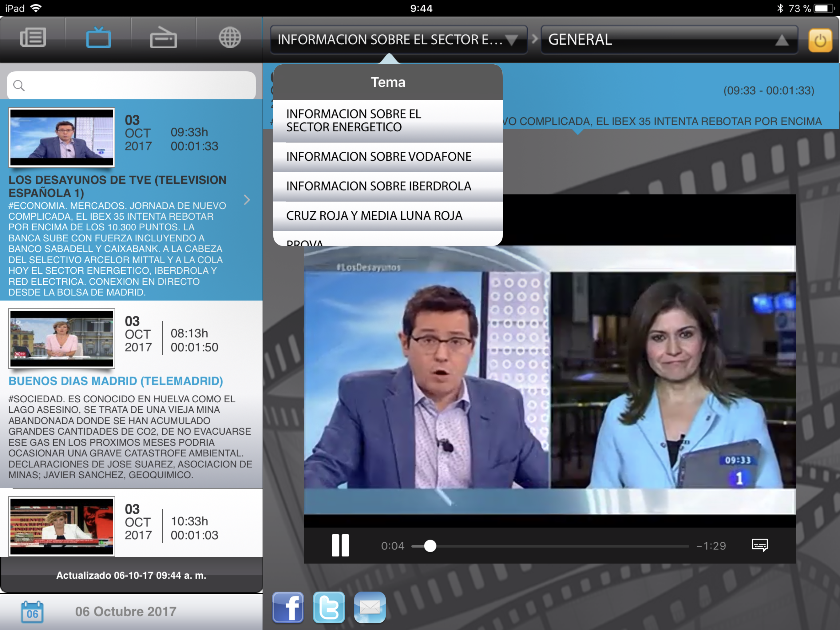This screenshot has height=630, width=840.
Task: Share the clip on Twitter
Action: [329, 607]
